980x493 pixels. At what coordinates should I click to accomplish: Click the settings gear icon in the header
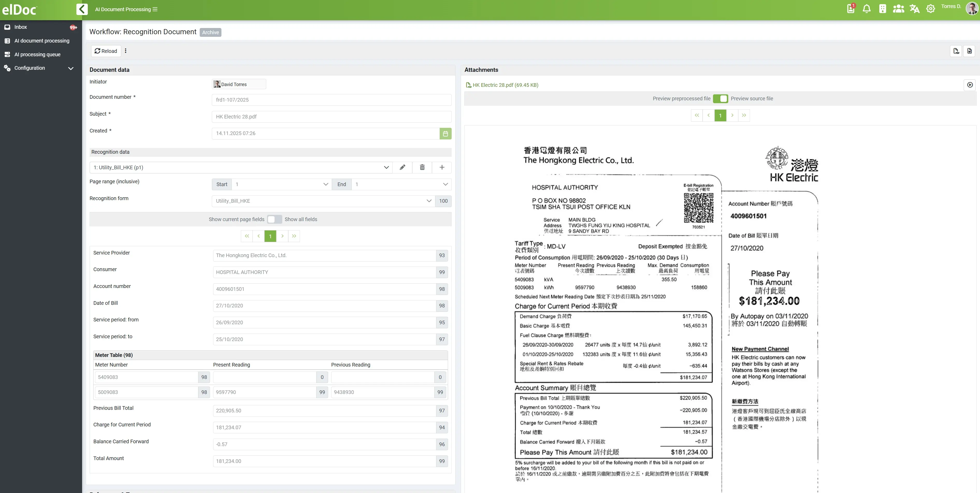[x=930, y=9]
